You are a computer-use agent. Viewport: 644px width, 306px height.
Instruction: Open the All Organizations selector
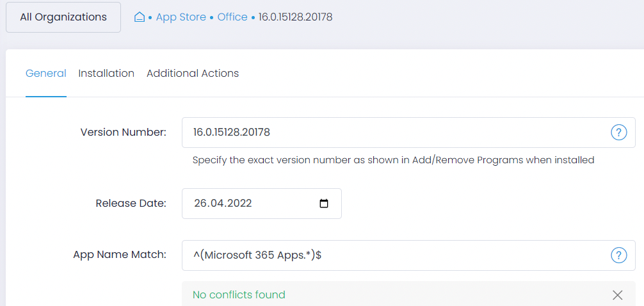click(x=63, y=17)
